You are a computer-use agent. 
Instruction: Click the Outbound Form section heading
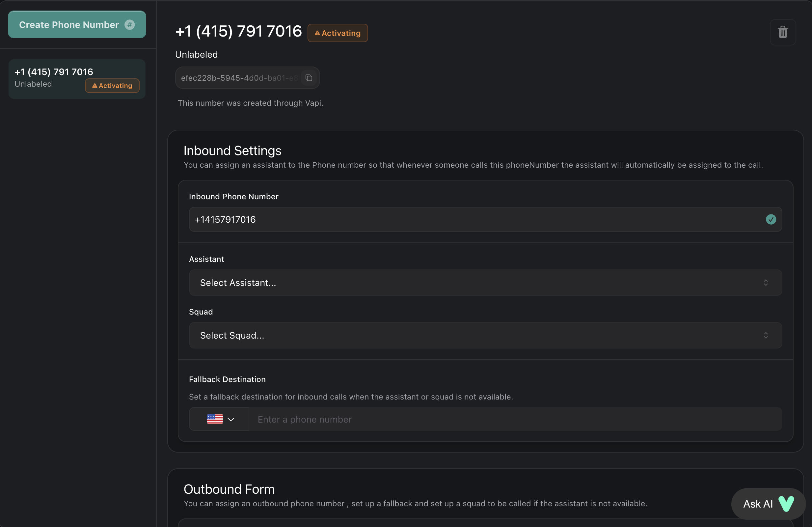point(229,489)
